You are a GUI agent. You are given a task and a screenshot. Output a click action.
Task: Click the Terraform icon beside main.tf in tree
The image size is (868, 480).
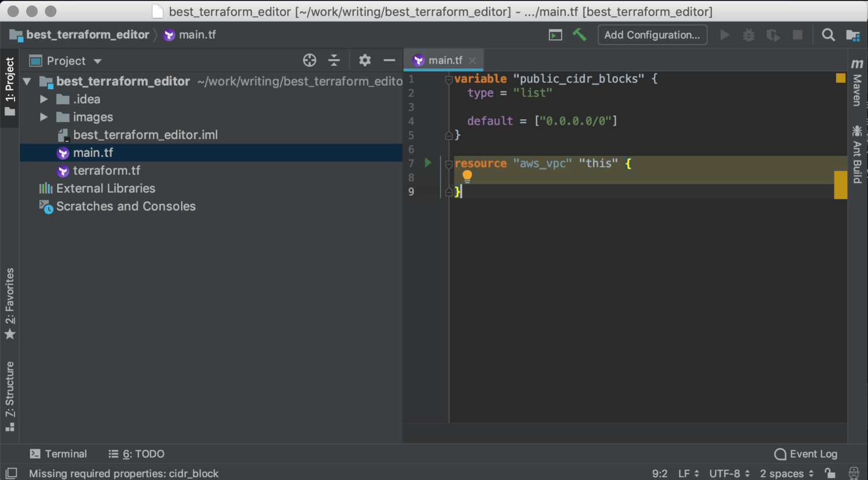[63, 153]
